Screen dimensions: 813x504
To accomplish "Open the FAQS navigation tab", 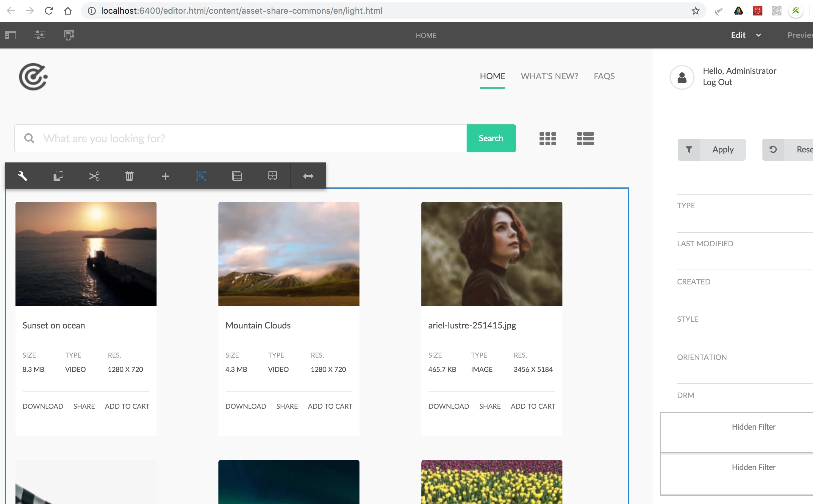I will point(604,76).
